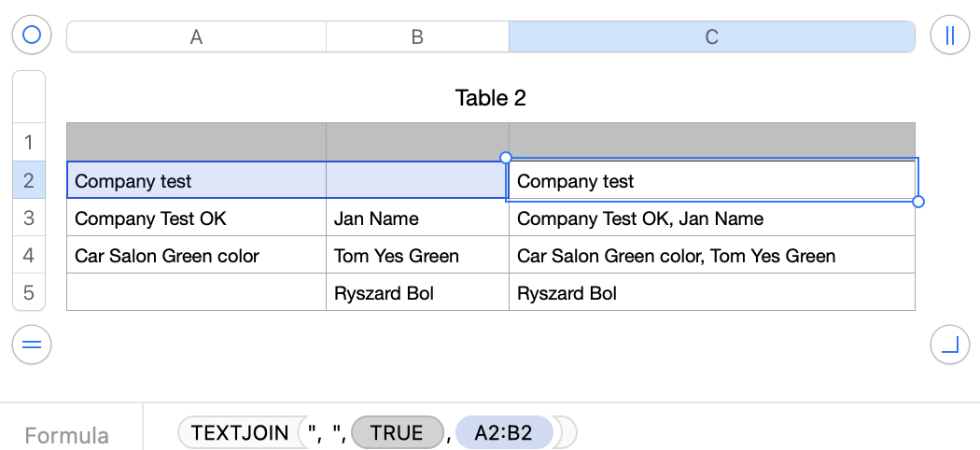Click the selection handle below cell C2
The image size is (980, 450).
(x=918, y=202)
